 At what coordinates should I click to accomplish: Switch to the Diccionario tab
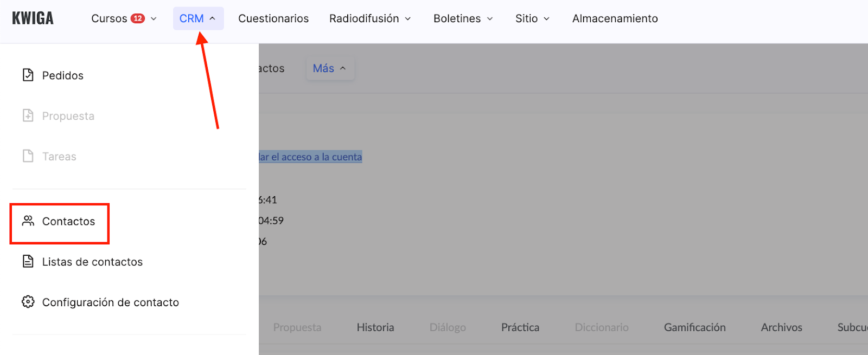coord(602,327)
